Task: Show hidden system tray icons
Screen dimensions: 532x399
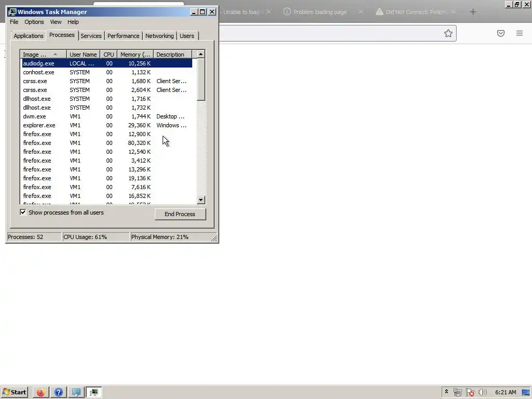Action: (446, 392)
